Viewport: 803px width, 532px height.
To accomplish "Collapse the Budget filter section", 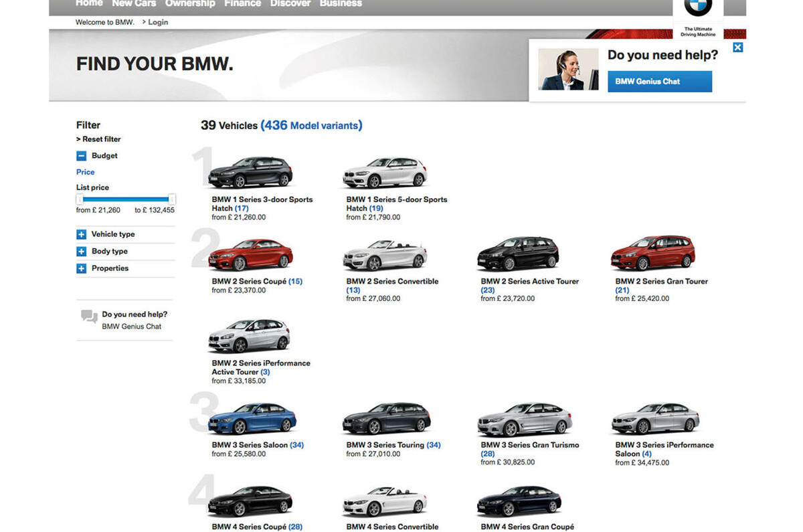I will point(82,155).
